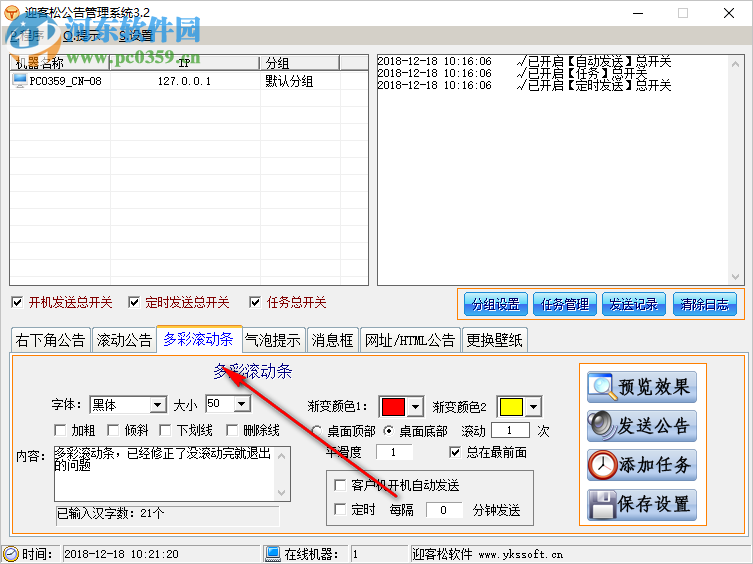The height and width of the screenshot is (564, 753).
Task: Click the 分组 column header
Action: tap(300, 62)
